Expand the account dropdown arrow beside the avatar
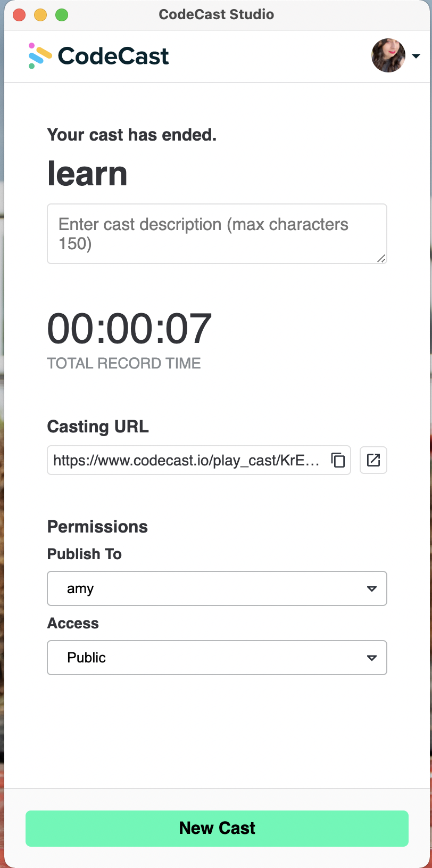Screen dimensions: 432x868 [x=417, y=56]
